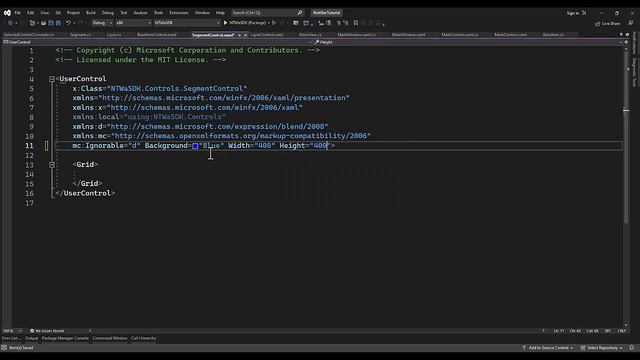Click the bookmark icon in toolbar

pyautogui.click(x=356, y=23)
